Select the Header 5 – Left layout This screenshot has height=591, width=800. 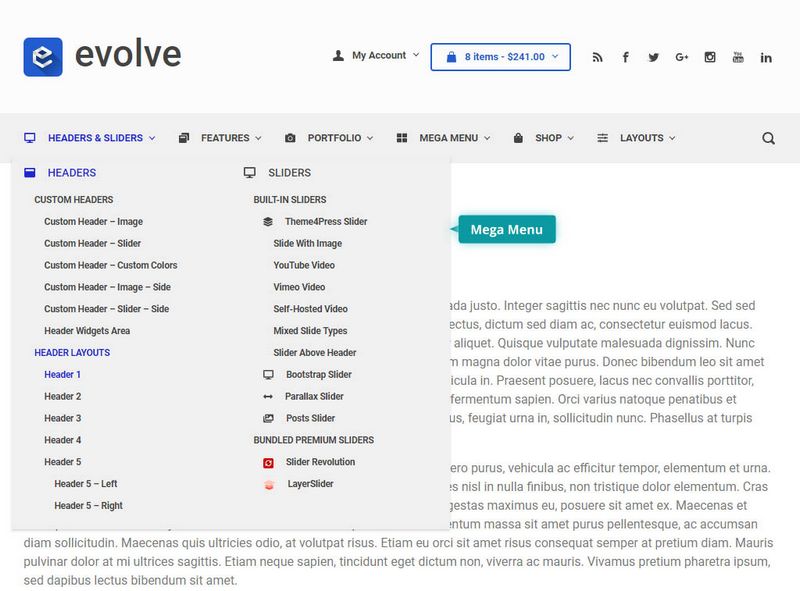click(86, 484)
